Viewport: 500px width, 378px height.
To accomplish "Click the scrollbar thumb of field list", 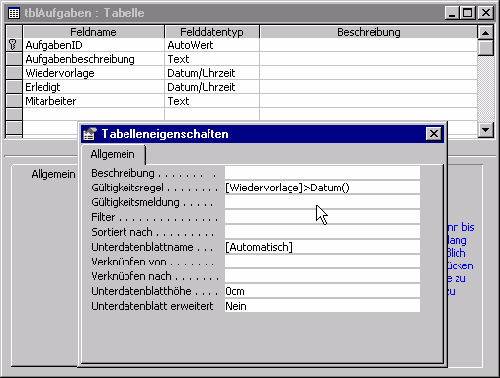I will point(485,48).
